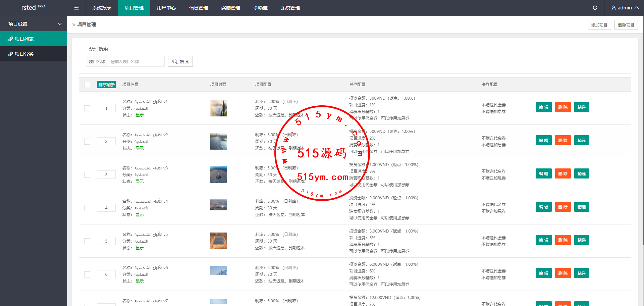Click link icon beside 项目分类
644x306 pixels.
click(x=11, y=54)
